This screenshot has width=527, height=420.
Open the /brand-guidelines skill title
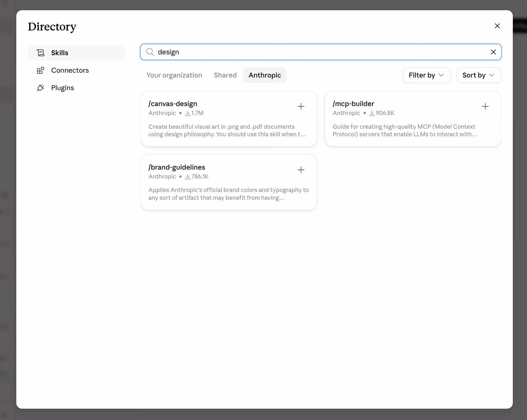tap(177, 167)
